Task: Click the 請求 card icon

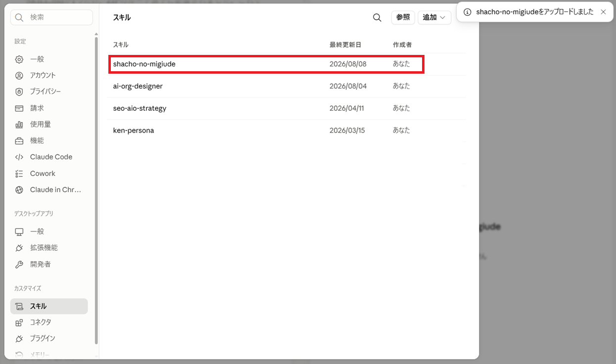Action: tap(19, 108)
